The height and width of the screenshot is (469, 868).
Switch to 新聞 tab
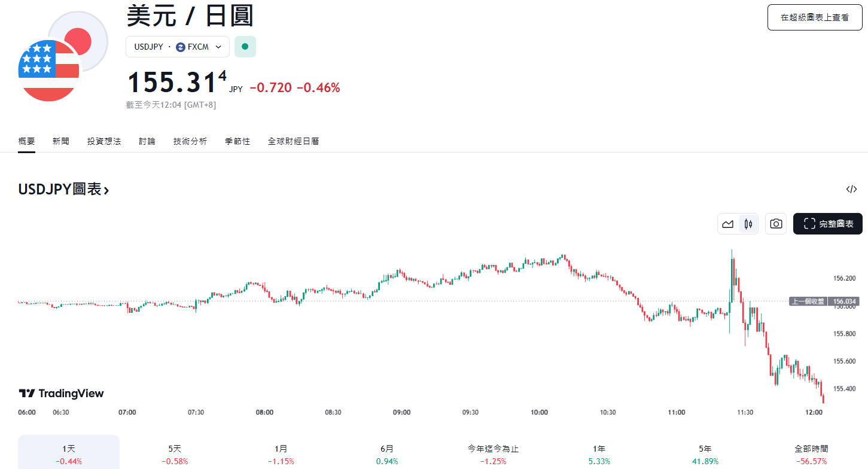tap(60, 141)
